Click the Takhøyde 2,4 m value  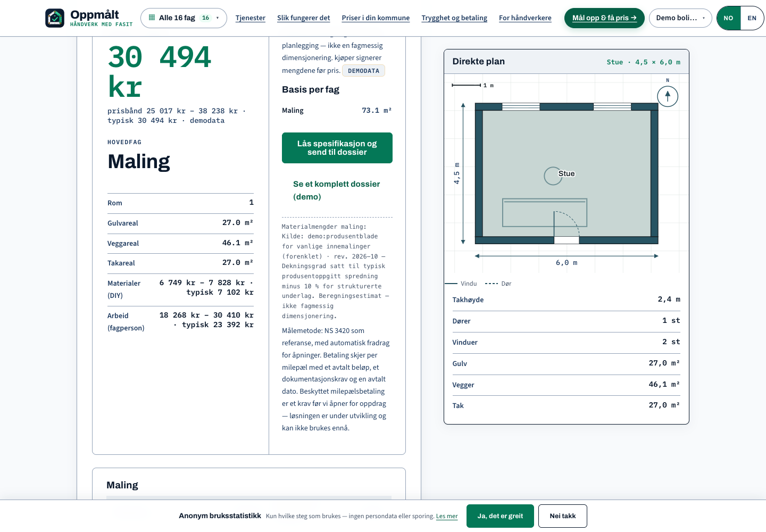pyautogui.click(x=669, y=300)
